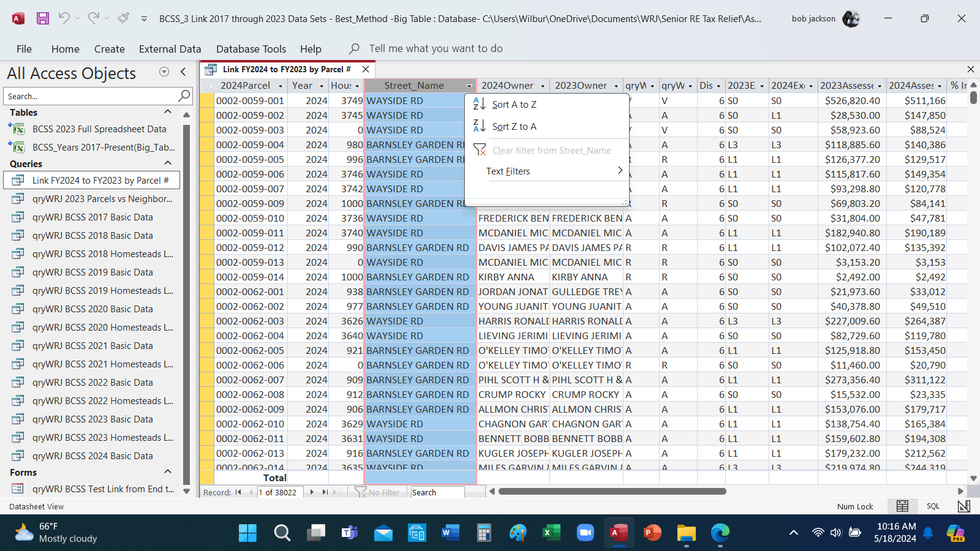
Task: Open Customize Quick Access Toolbar arrow
Action: click(144, 19)
